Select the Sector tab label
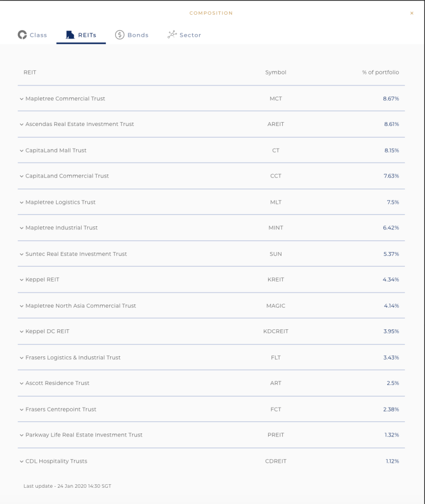Image resolution: width=425 pixels, height=504 pixels. tap(190, 35)
